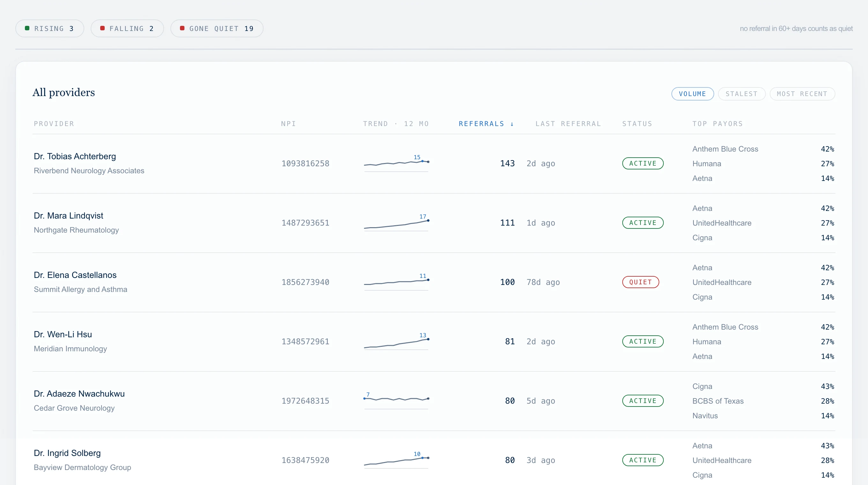The image size is (868, 485).
Task: Click the NPI column header
Action: coord(288,124)
